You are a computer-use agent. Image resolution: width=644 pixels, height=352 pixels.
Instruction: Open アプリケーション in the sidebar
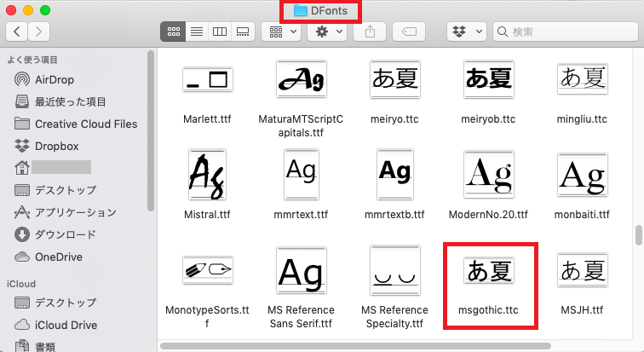click(65, 212)
